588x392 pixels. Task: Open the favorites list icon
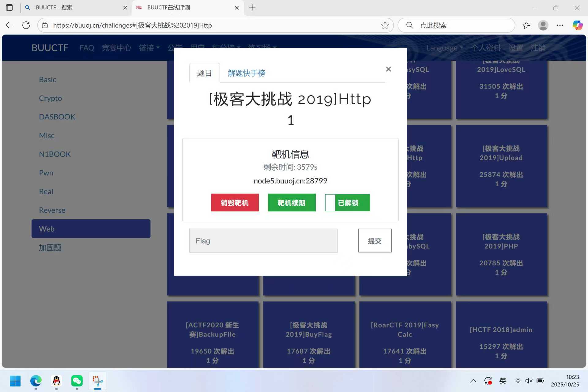coord(526,25)
